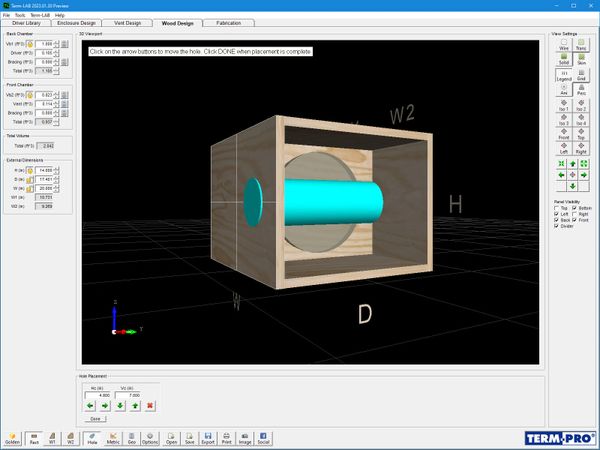Open the Help menu
The image size is (600, 450).
[x=60, y=15]
